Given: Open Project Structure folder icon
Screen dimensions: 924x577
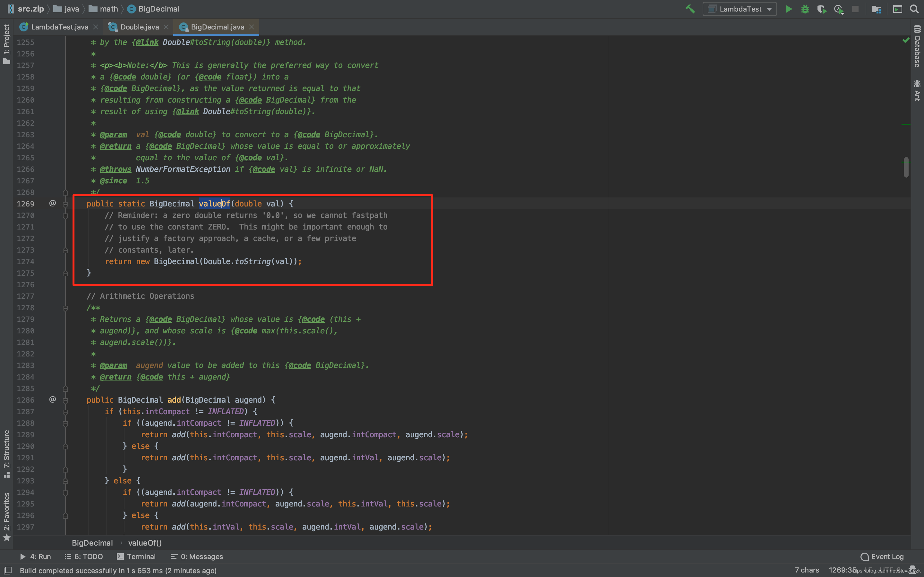Looking at the screenshot, I should tap(876, 9).
